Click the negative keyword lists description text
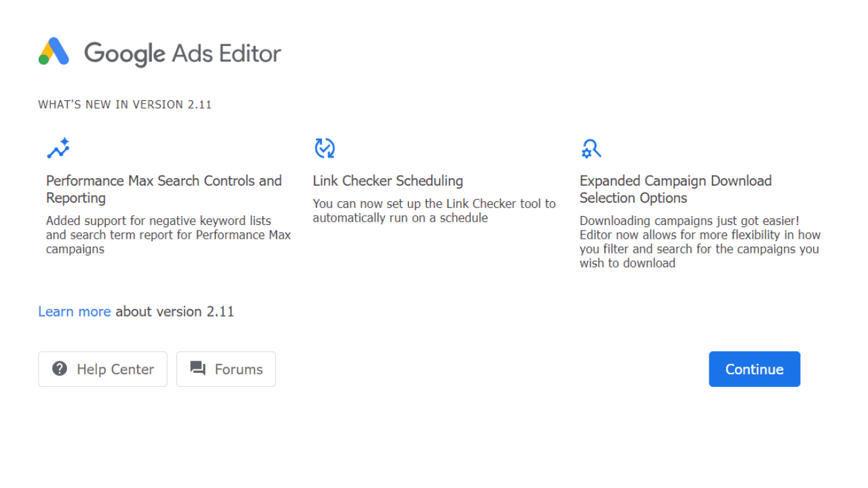The height and width of the screenshot is (488, 868). tap(169, 235)
